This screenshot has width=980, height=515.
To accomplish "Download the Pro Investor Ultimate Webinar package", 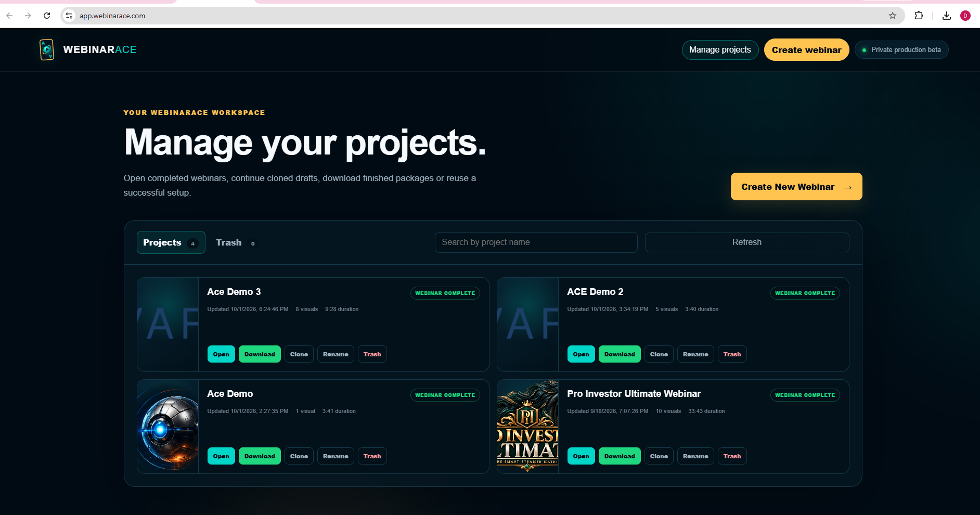I will pyautogui.click(x=620, y=456).
